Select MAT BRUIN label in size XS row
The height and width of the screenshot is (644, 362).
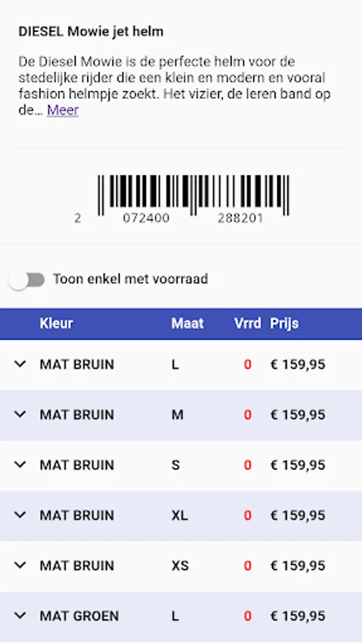77,565
